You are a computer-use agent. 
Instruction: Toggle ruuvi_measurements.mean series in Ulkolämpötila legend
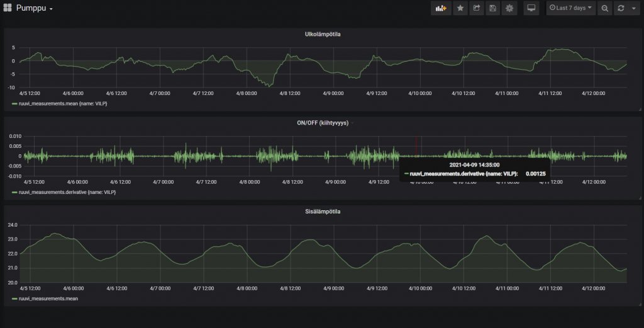tap(63, 103)
